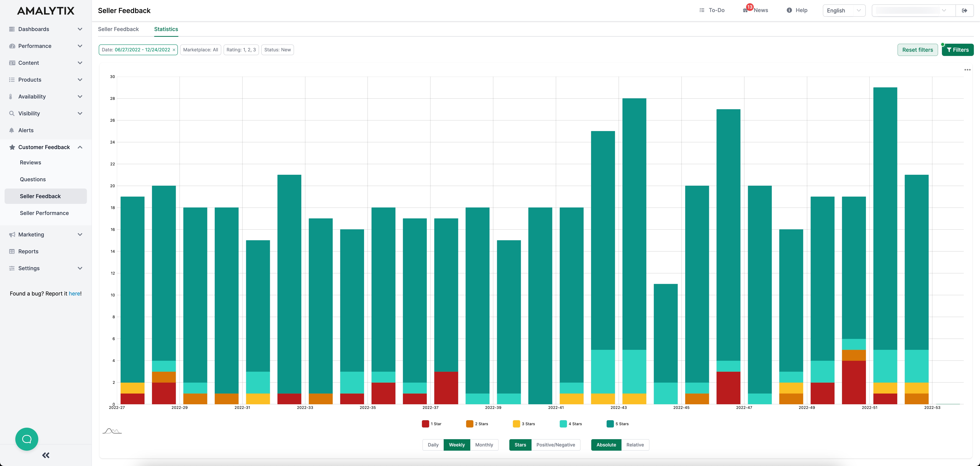Click the 2022-43 week axis label
The width and height of the screenshot is (980, 466).
(619, 407)
